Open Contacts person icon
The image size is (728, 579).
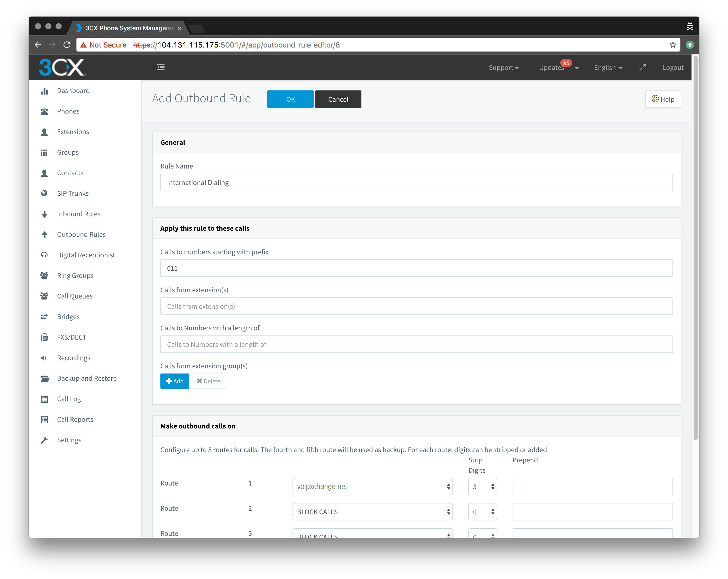[44, 173]
